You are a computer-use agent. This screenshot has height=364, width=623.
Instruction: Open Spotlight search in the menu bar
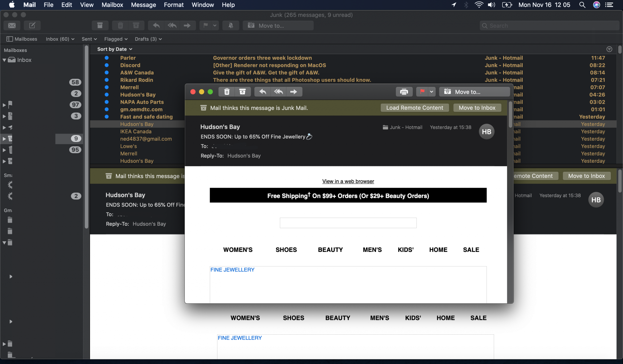pyautogui.click(x=582, y=5)
